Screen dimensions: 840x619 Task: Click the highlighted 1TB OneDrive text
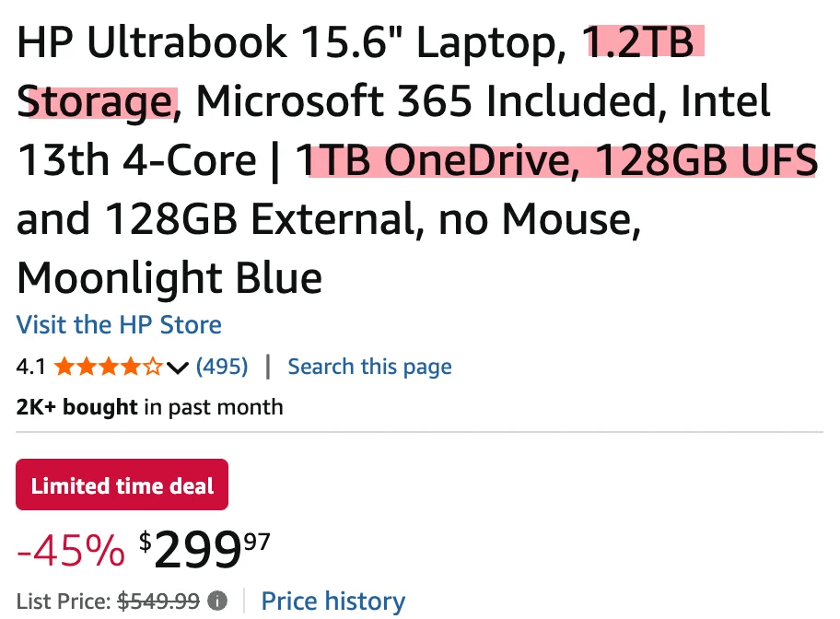click(439, 160)
